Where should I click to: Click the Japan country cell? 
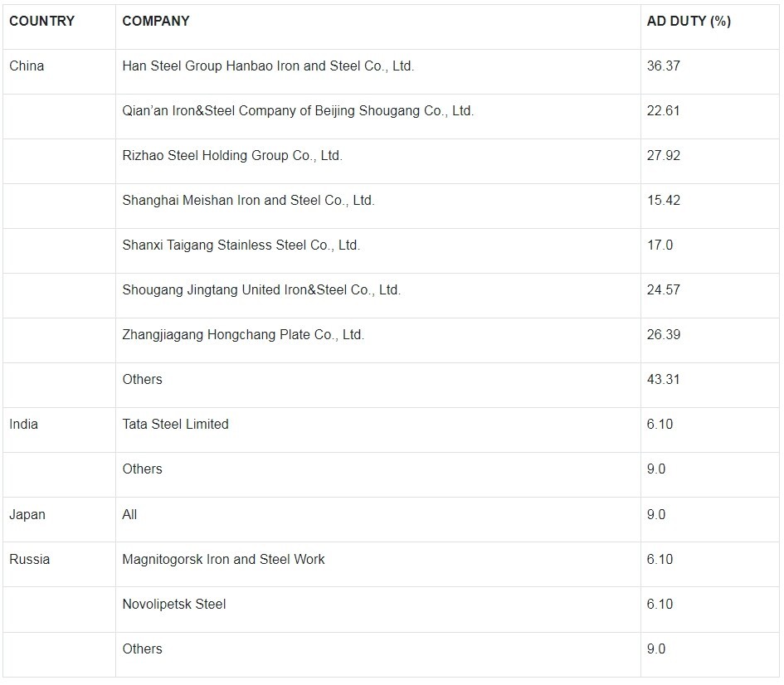coord(27,515)
